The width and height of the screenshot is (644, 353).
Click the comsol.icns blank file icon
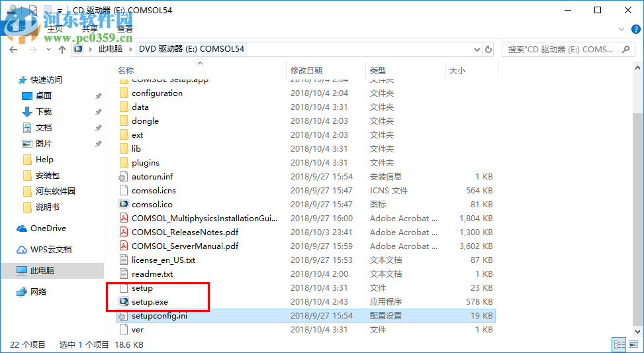tap(124, 190)
